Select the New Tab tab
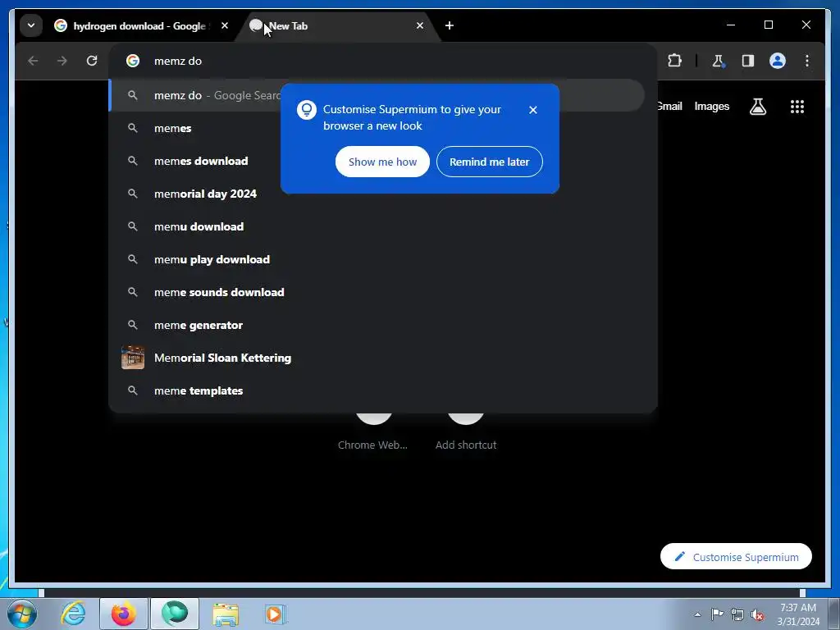Viewport: 840px width, 630px height. [337, 25]
